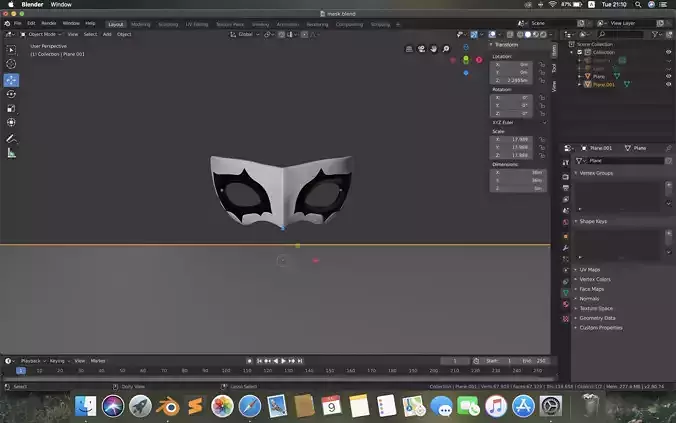The width and height of the screenshot is (676, 423).
Task: Open the Blender application icon menu
Action: pyautogui.click(x=7, y=24)
